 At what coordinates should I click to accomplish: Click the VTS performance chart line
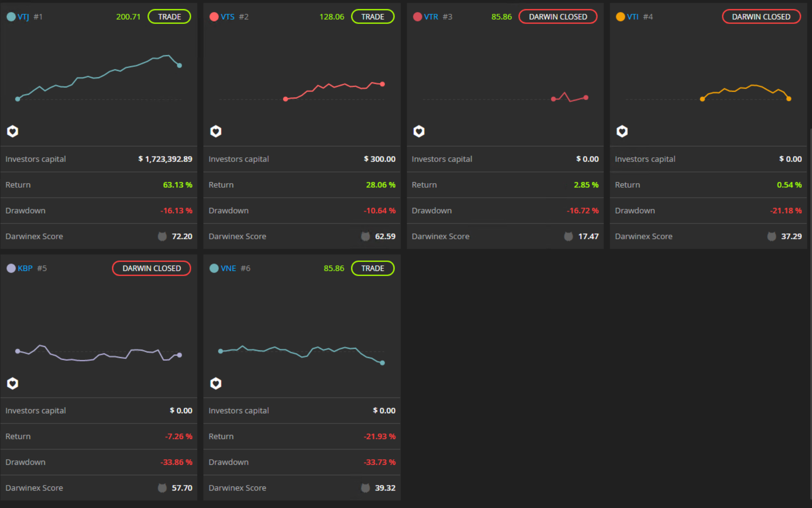(334, 91)
